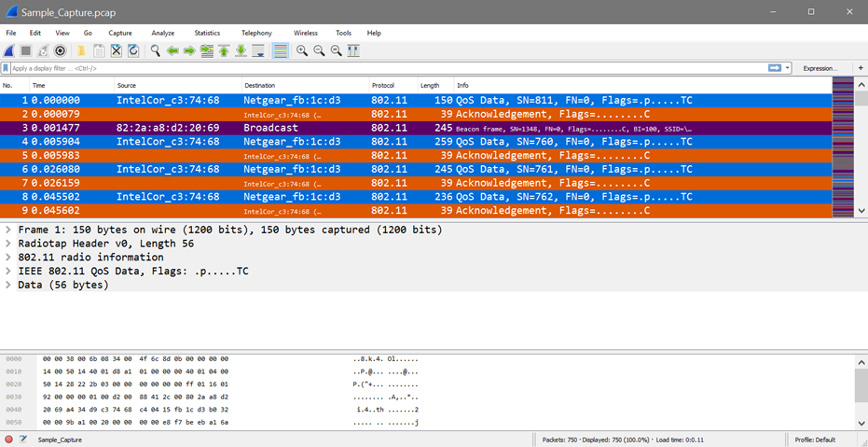Viewport: 868px width, 447px height.
Task: Click the resize columns icon
Action: pyautogui.click(x=353, y=51)
